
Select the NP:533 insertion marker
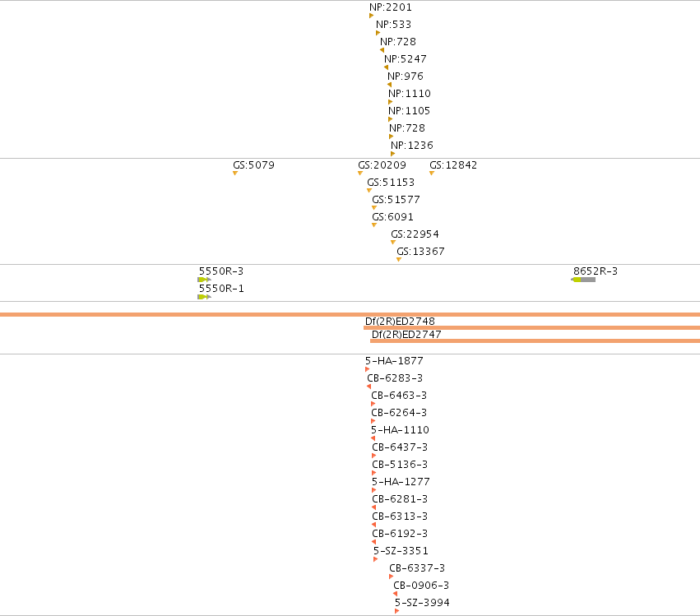point(378,33)
